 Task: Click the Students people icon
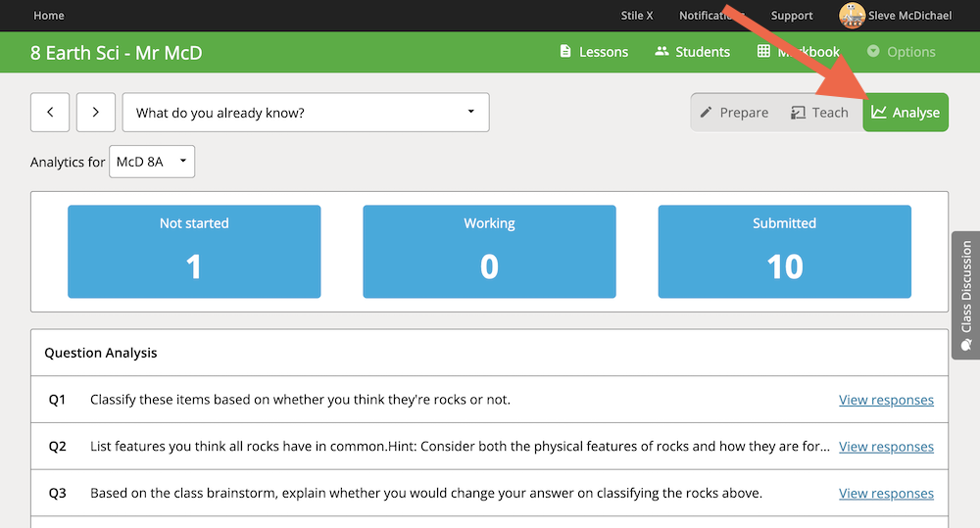point(661,51)
